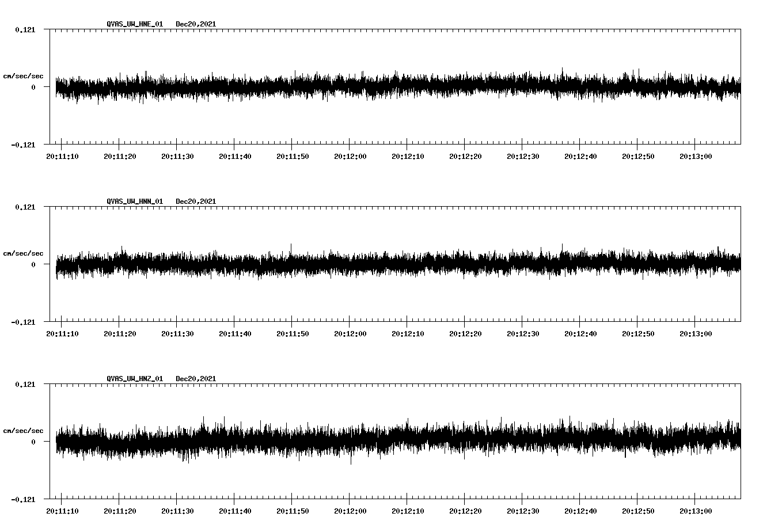Click the 20:11:10 time label under HNN plot

click(62, 333)
